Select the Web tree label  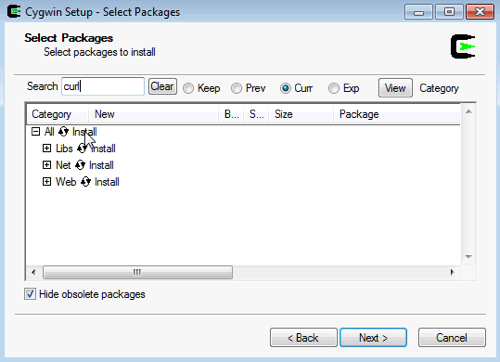(66, 182)
